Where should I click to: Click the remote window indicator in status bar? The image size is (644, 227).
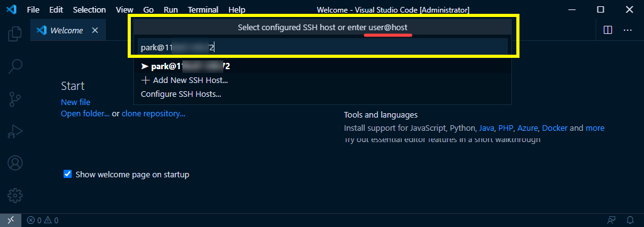(11, 221)
